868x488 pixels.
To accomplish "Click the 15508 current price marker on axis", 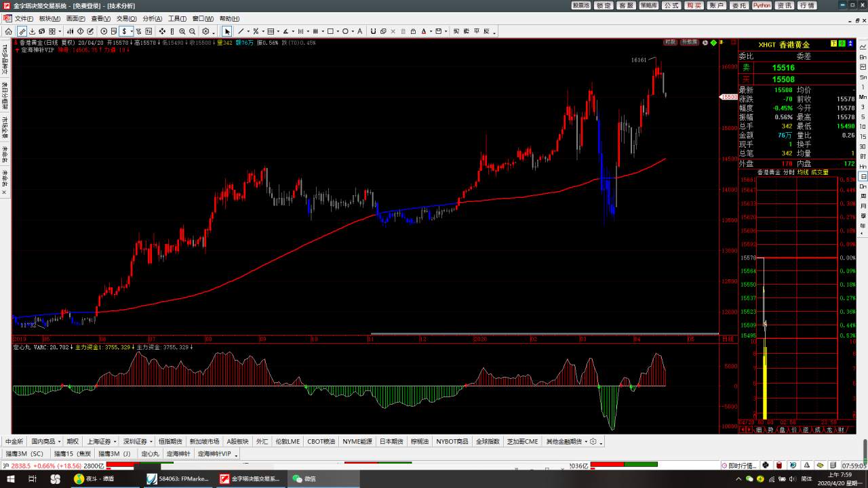I will click(x=729, y=97).
